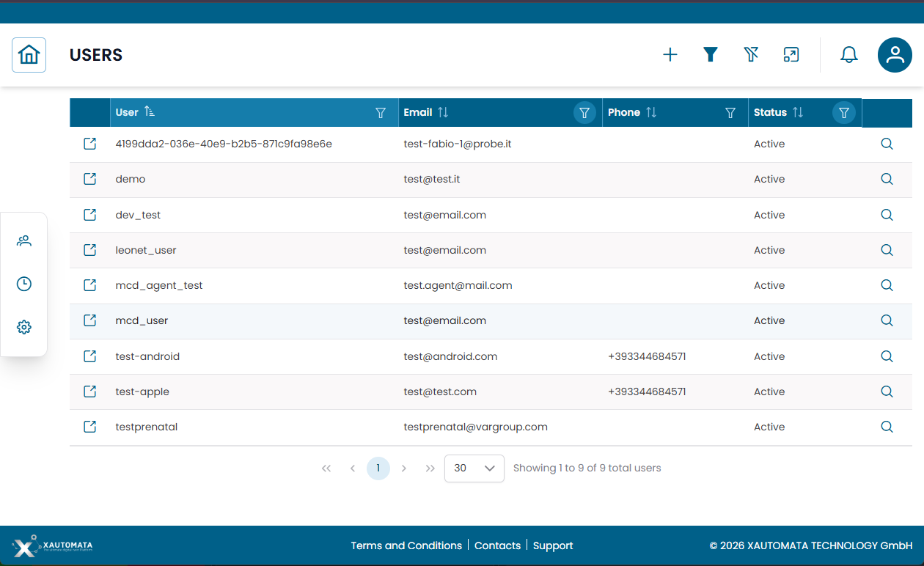This screenshot has width=924, height=566.
Task: Open the User column filter
Action: 381,113
